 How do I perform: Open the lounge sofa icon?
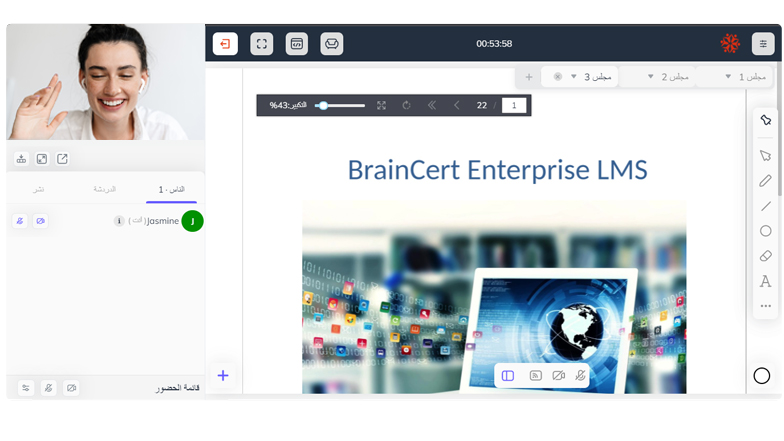point(332,44)
